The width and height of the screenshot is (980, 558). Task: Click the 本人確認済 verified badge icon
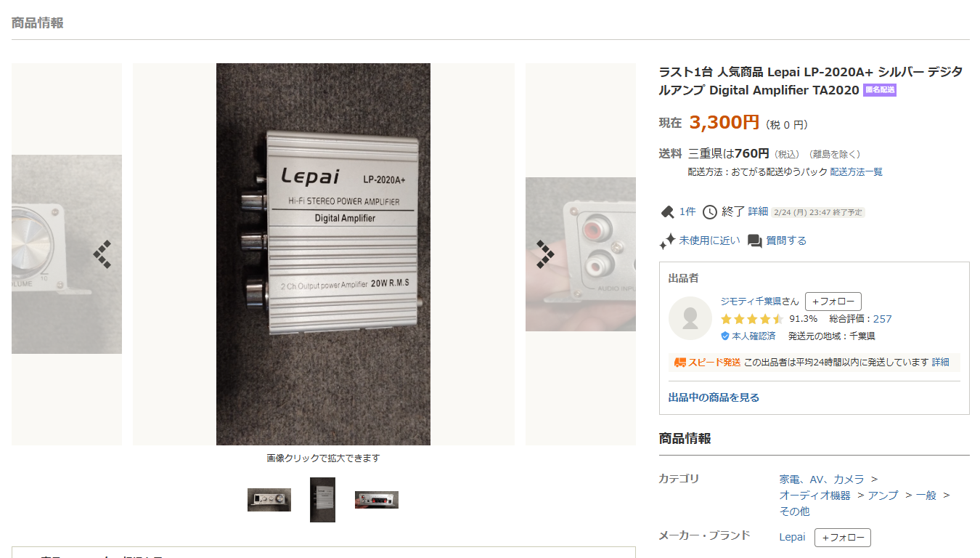tap(724, 336)
